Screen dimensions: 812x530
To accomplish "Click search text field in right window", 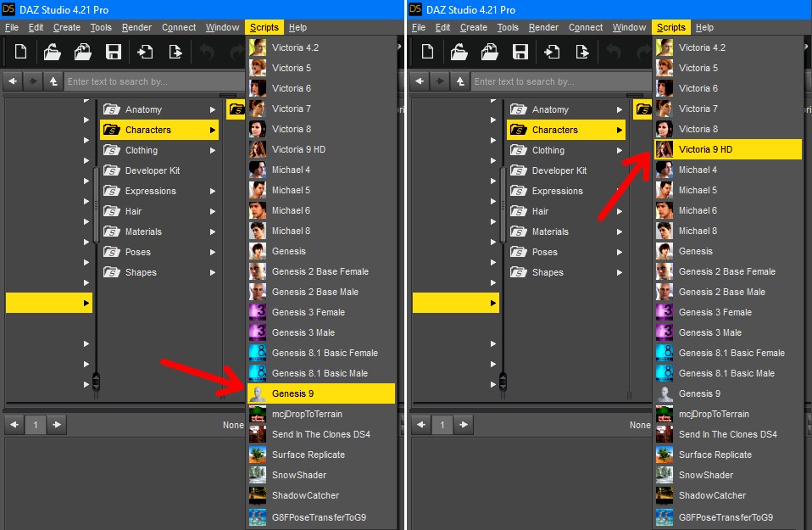I will tap(561, 81).
